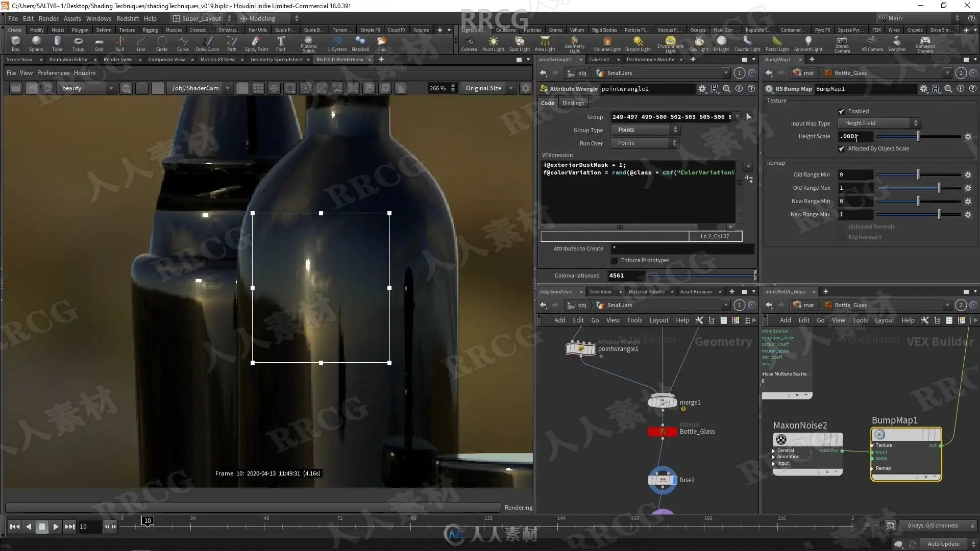The height and width of the screenshot is (551, 980).
Task: Create an Area Light
Action: click(x=545, y=43)
